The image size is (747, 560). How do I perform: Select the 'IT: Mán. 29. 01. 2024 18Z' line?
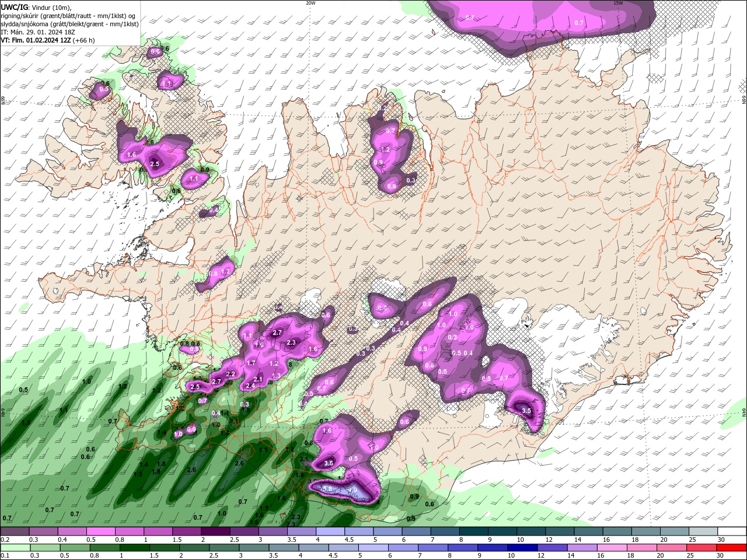point(39,32)
